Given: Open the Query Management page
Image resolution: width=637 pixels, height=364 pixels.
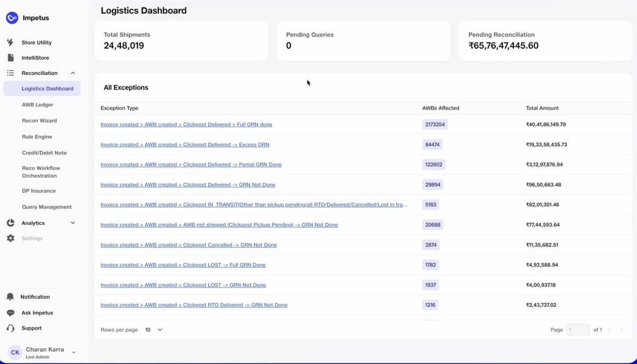Looking at the screenshot, I should (47, 207).
